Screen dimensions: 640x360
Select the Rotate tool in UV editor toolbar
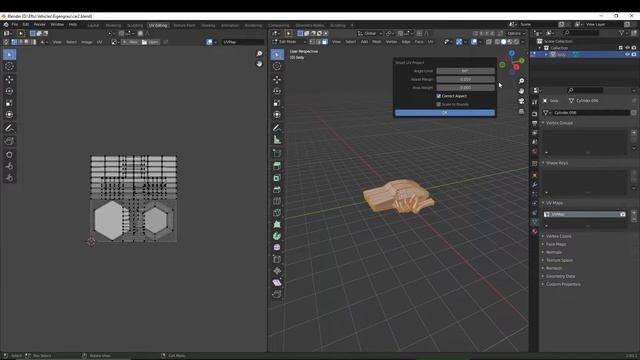tap(9, 91)
